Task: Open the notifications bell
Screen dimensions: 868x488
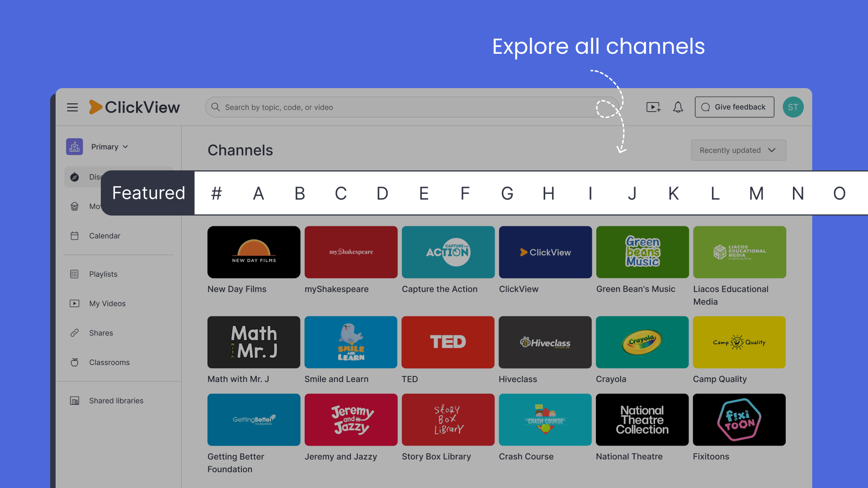Action: click(678, 107)
